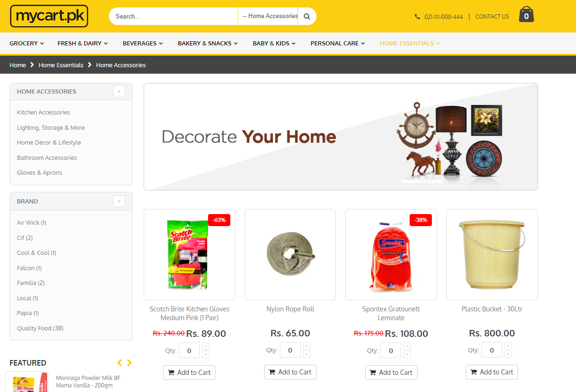
Task: Collapse the Brand filter panel
Action: pos(119,201)
